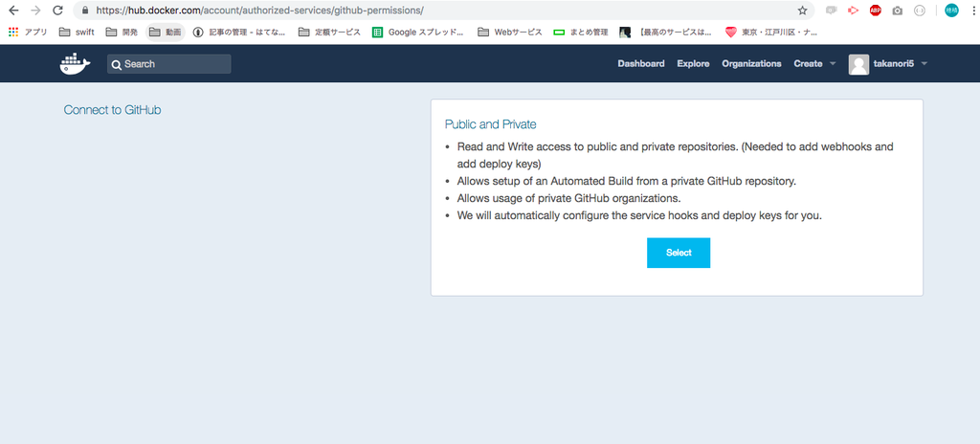The width and height of the screenshot is (980, 444).
Task: Open the Chrome three-dot menu
Action: 973,10
